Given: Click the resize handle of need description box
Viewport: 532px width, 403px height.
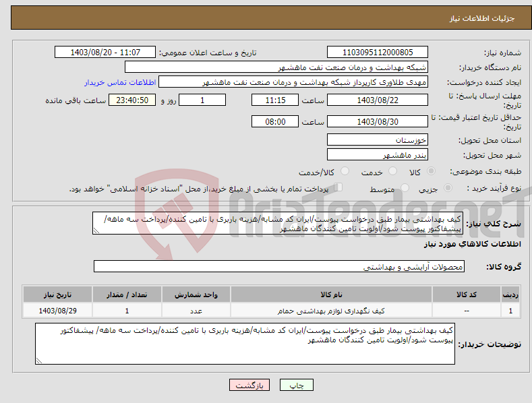Looking at the screenshot, I should pos(96,230).
